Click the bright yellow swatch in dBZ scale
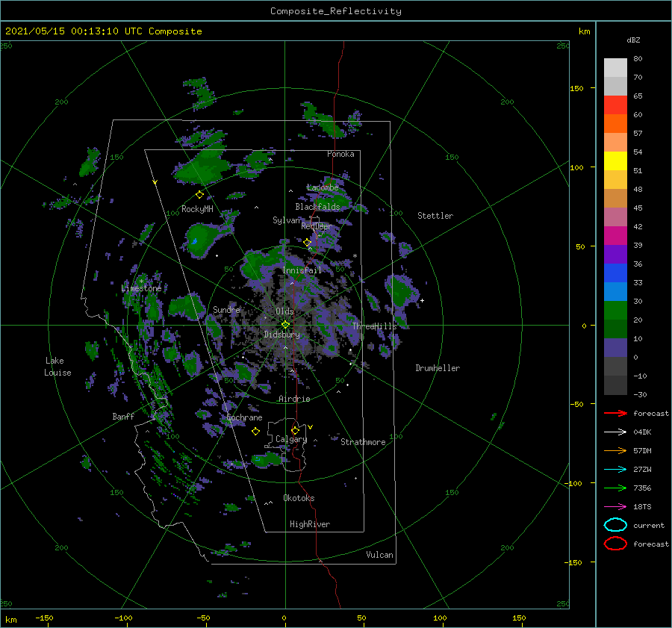The image size is (672, 628). pyautogui.click(x=615, y=161)
